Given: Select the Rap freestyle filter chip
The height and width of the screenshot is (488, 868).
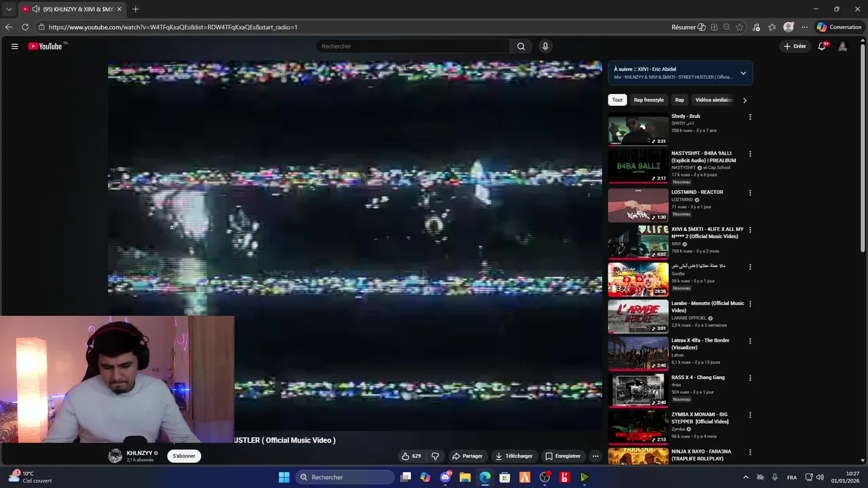Looking at the screenshot, I should (x=649, y=100).
